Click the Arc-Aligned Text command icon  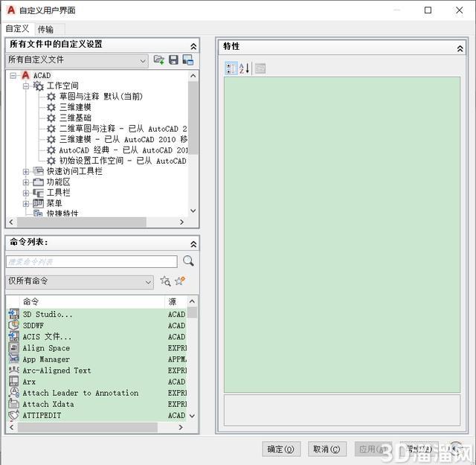(x=13, y=371)
